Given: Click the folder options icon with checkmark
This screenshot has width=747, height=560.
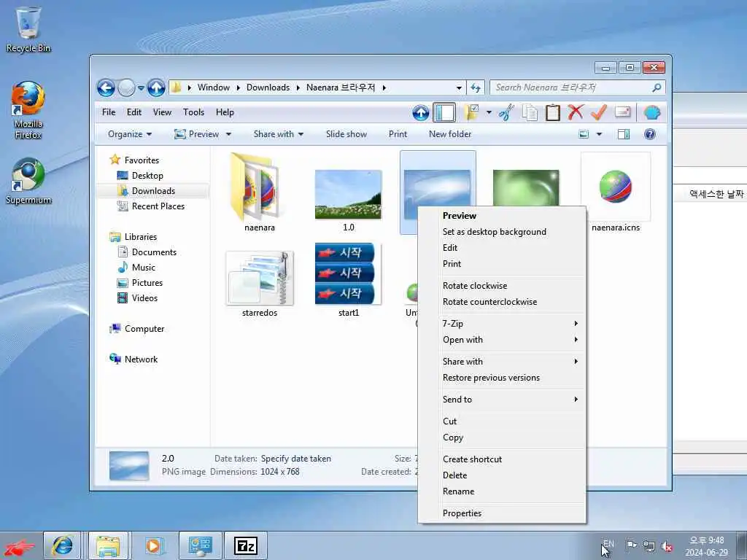Looking at the screenshot, I should (472, 113).
